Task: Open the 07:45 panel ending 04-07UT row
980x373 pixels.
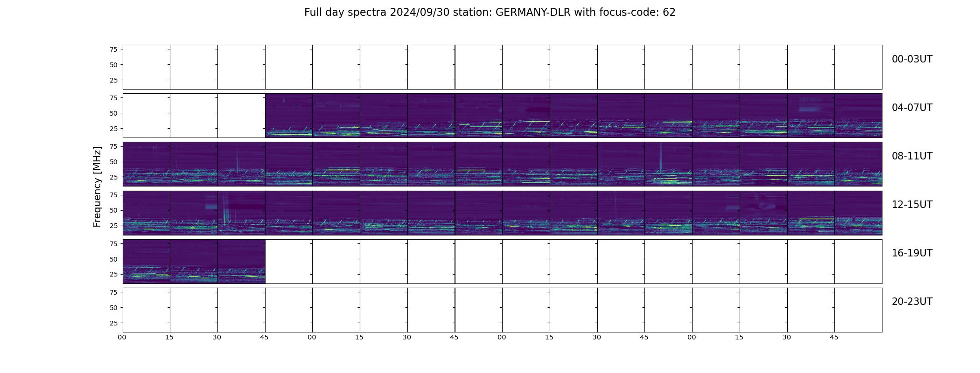Action: pos(858,116)
